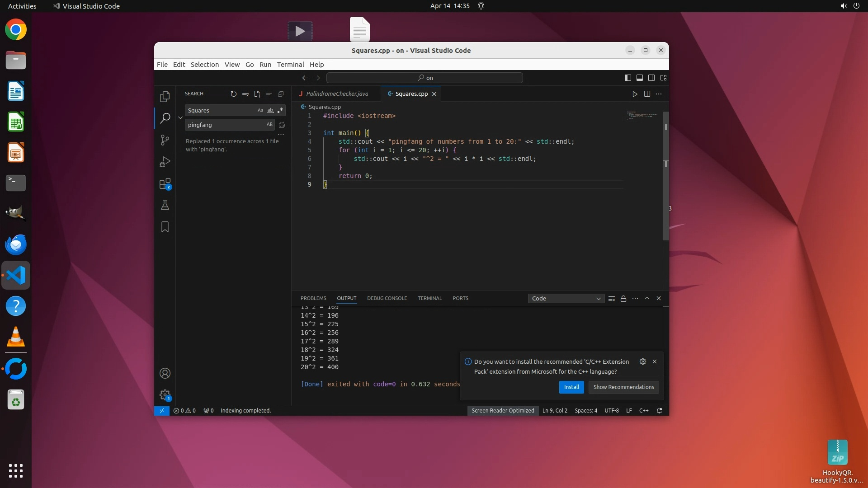Open the Explorer view in activity bar
This screenshot has width=868, height=488.
click(x=165, y=97)
